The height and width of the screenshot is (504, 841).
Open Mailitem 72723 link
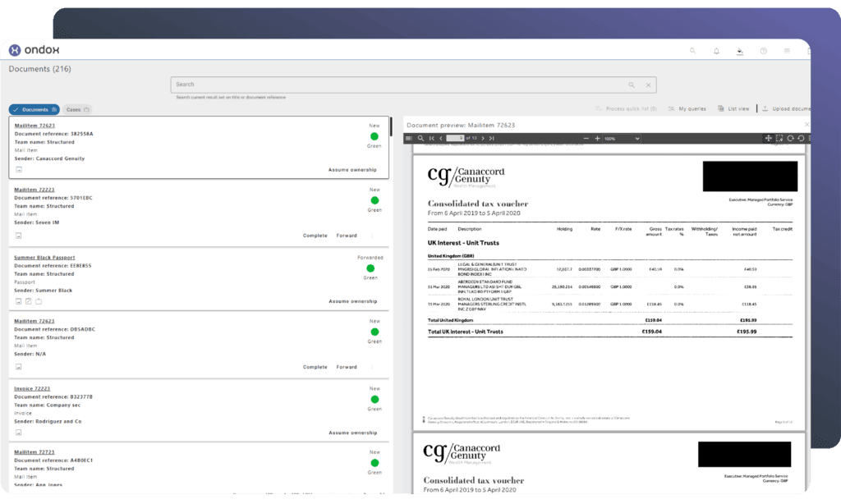tap(34, 452)
